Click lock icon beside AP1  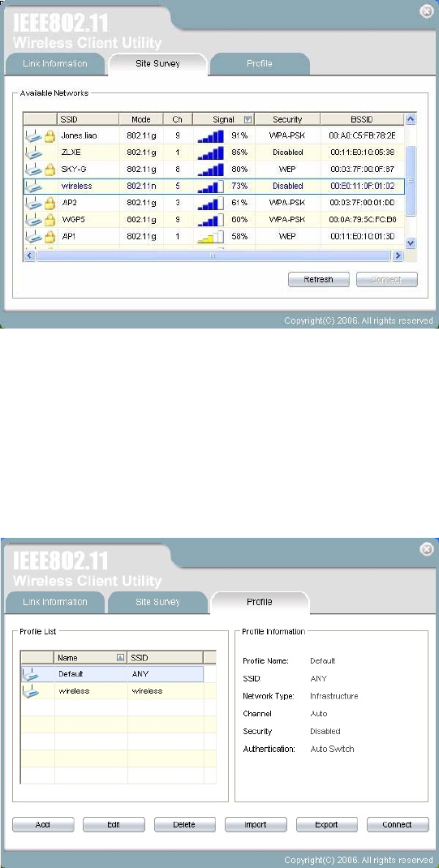(x=49, y=236)
